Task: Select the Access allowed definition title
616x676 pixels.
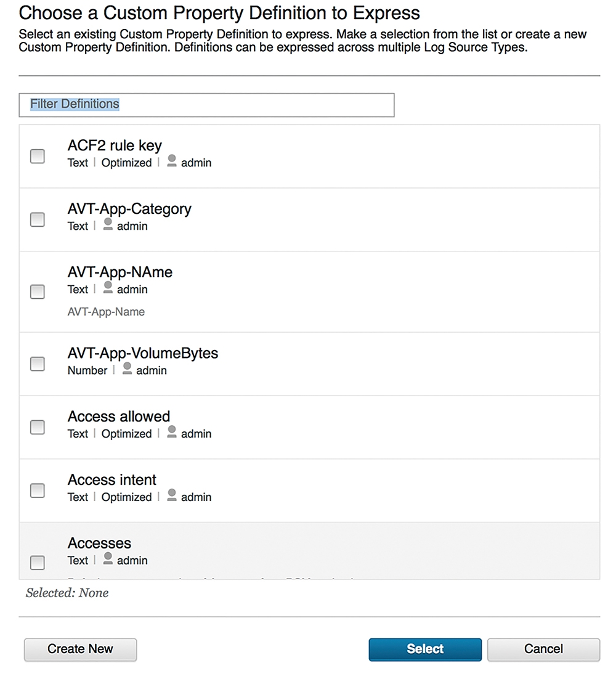Action: [x=118, y=417]
